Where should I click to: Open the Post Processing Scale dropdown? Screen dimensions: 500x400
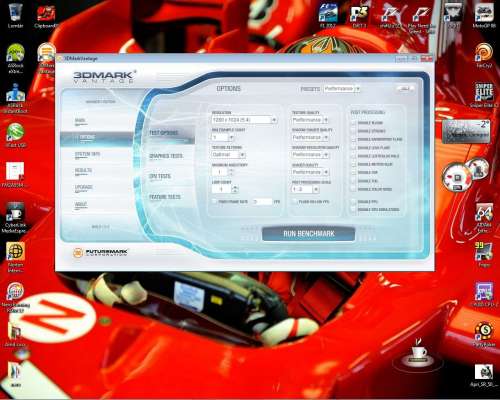(305, 189)
